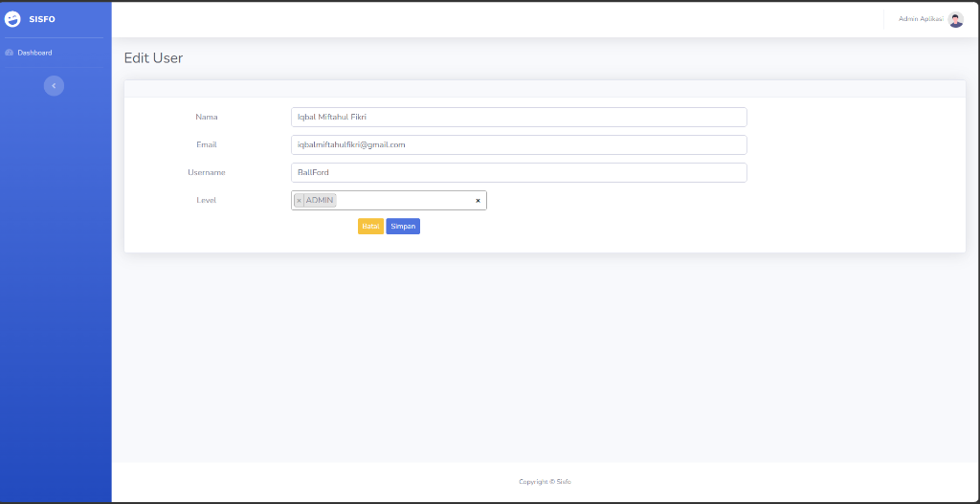Collapse the sidebar with the chevron button

54,85
